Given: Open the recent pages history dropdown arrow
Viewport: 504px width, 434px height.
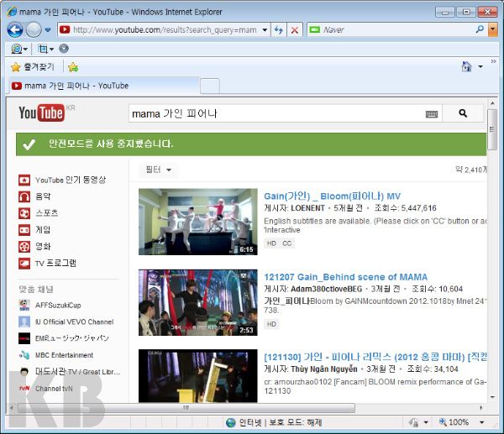Looking at the screenshot, I should 48,30.
